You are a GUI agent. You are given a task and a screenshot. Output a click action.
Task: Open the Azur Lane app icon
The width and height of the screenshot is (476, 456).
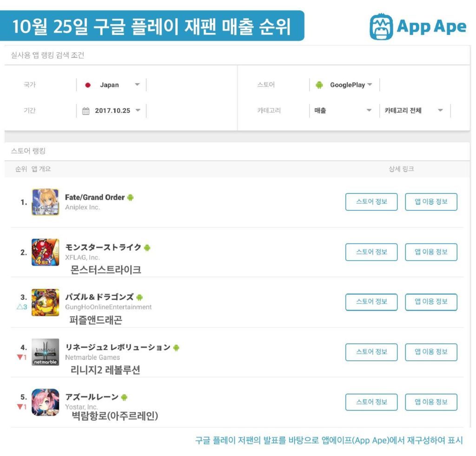(x=45, y=402)
